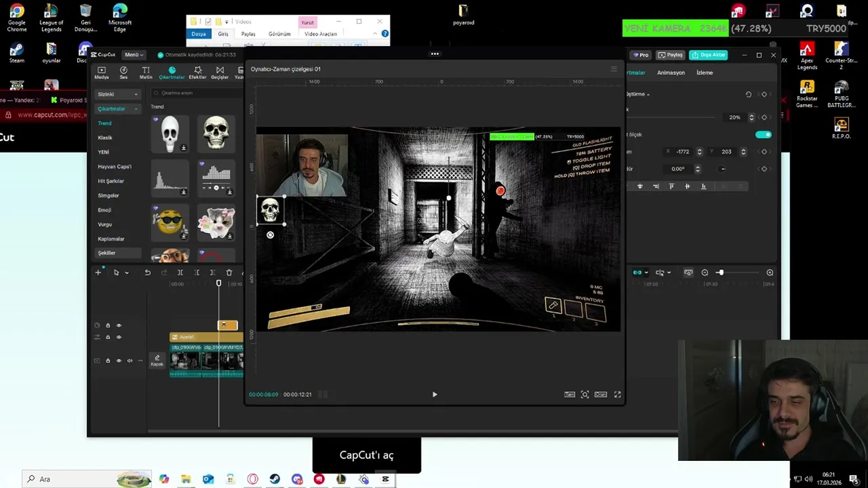
Task: Select the Hit Şarkılar category
Action: click(x=111, y=181)
